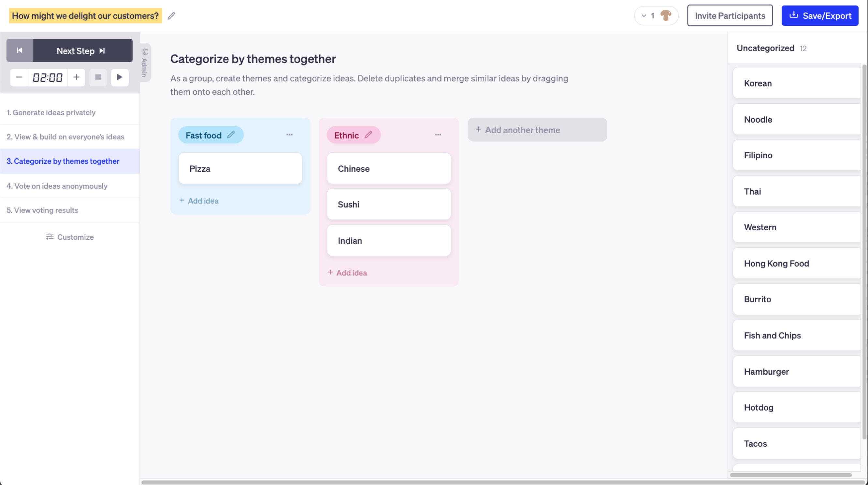This screenshot has width=868, height=485.
Task: Click the main board horizontal scrollbar
Action: click(503, 482)
